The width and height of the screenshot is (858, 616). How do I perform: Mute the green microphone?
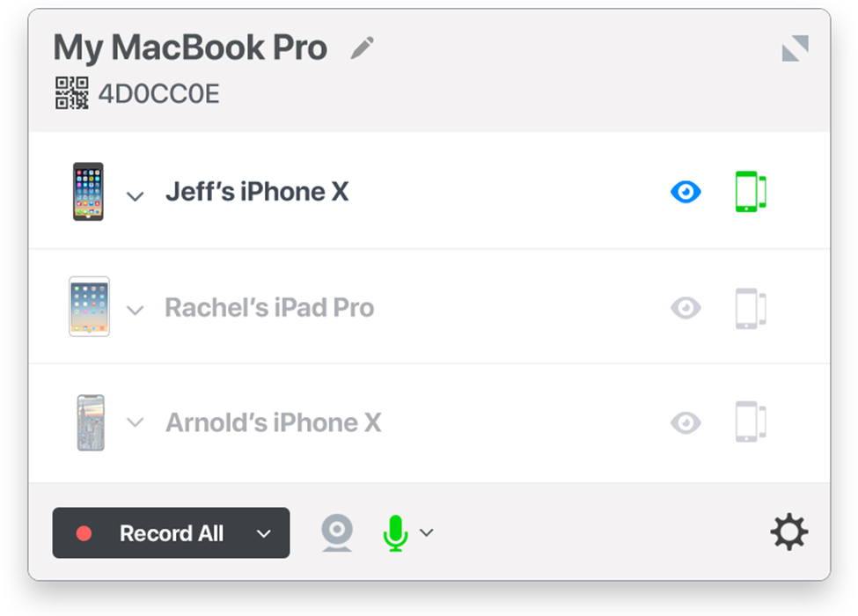pyautogui.click(x=395, y=533)
